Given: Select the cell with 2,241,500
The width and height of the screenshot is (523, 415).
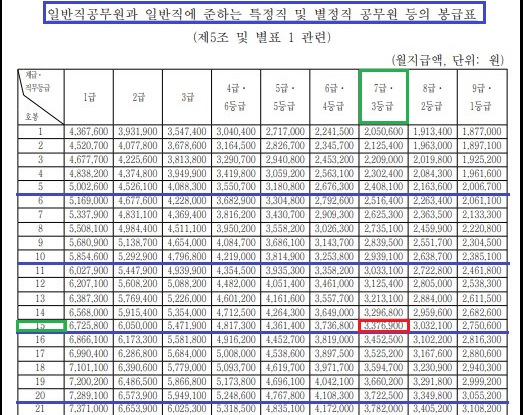Looking at the screenshot, I should [x=334, y=132].
